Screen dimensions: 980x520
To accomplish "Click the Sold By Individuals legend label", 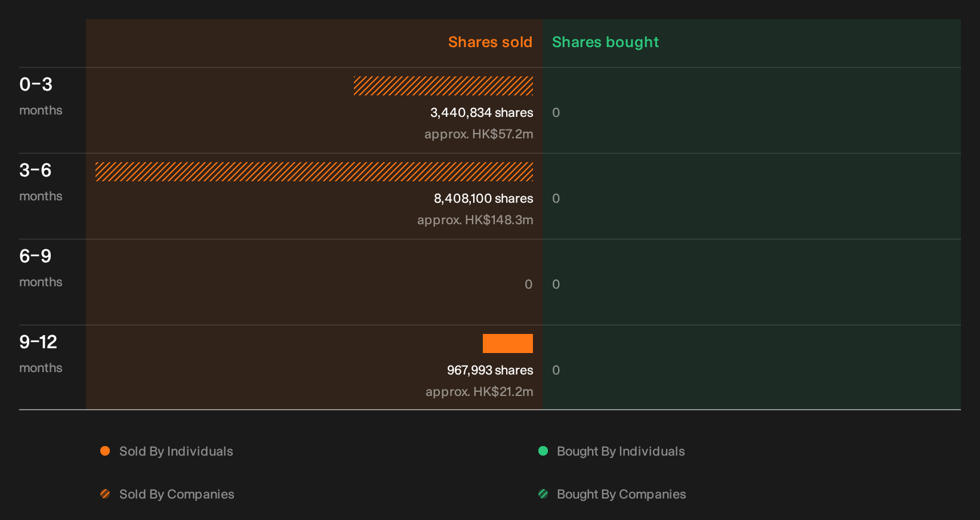I will coord(176,451).
